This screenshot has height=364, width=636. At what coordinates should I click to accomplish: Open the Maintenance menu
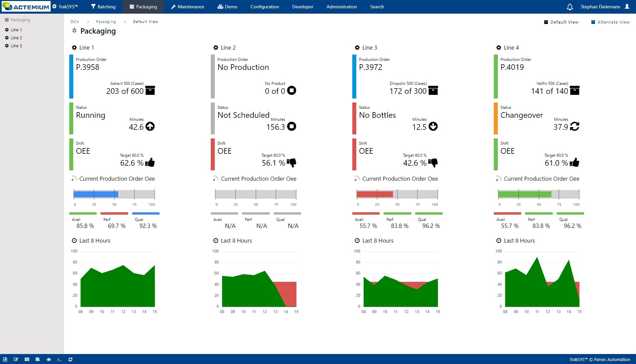[187, 7]
